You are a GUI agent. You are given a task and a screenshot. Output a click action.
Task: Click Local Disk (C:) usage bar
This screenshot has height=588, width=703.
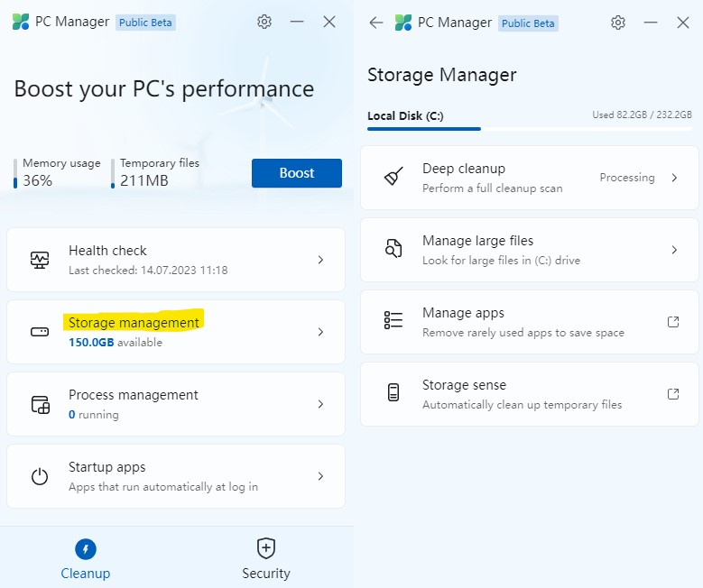[530, 129]
